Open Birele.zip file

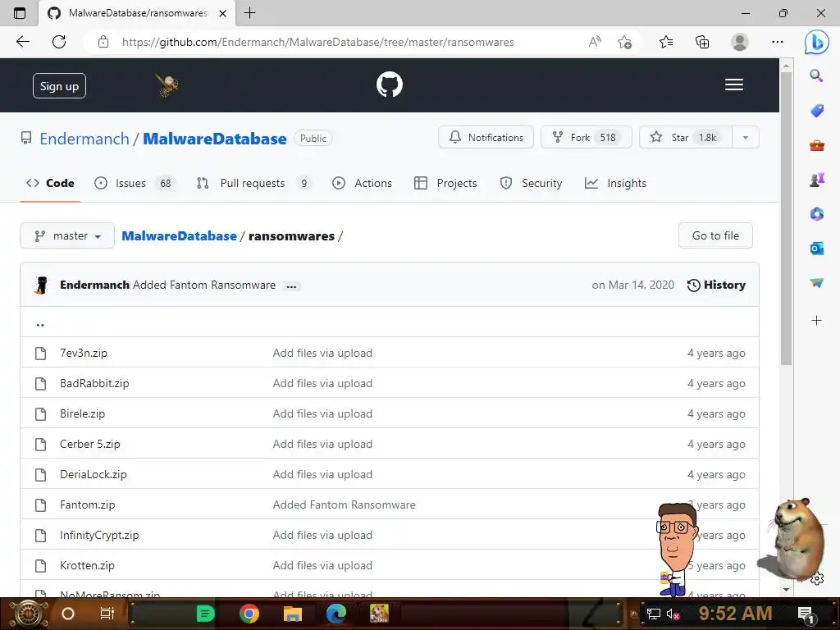(x=83, y=413)
